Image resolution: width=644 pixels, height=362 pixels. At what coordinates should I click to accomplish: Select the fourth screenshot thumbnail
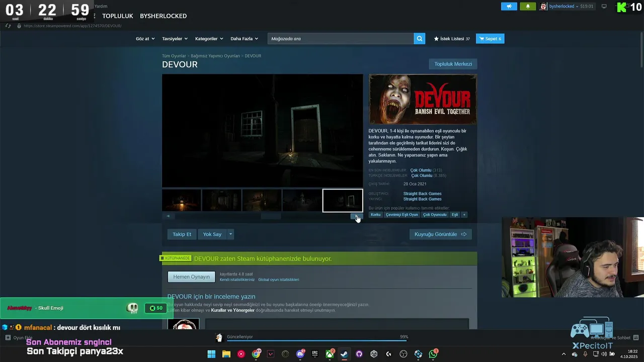point(302,201)
